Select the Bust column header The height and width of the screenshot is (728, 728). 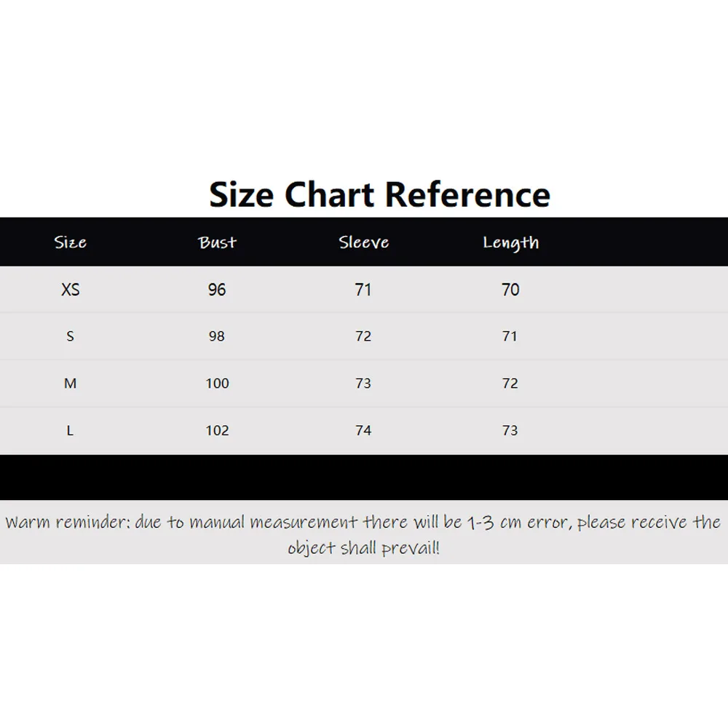(217, 242)
